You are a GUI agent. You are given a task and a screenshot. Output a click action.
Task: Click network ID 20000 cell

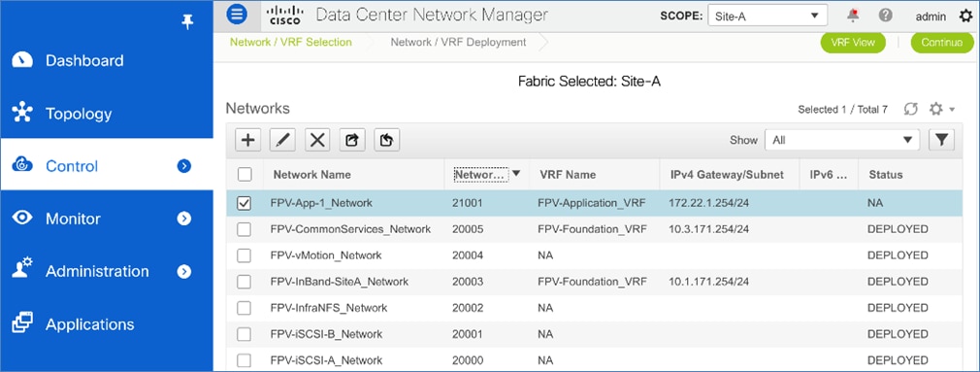(468, 360)
